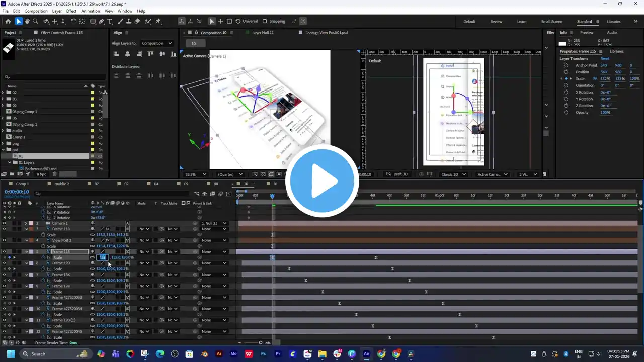Open the Align Layers to Composition dropdown
The height and width of the screenshot is (362, 644).
click(x=156, y=43)
